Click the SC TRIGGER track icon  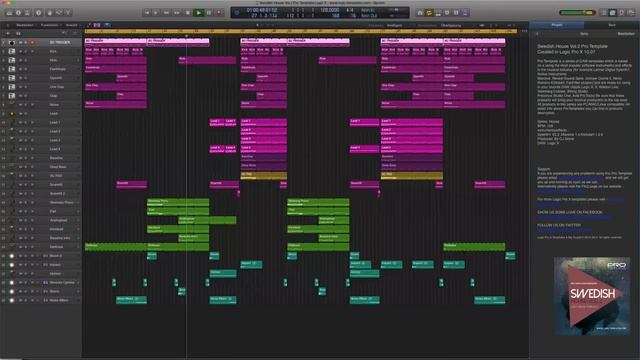[x=12, y=42]
